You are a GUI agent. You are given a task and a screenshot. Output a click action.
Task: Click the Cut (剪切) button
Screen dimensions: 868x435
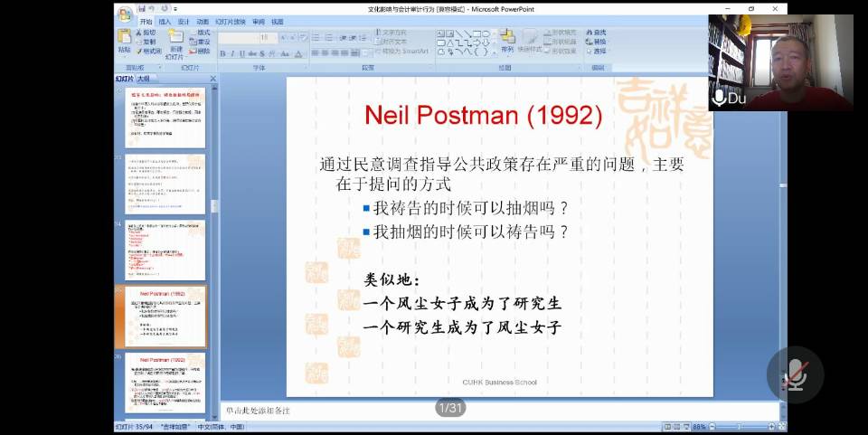coord(144,32)
